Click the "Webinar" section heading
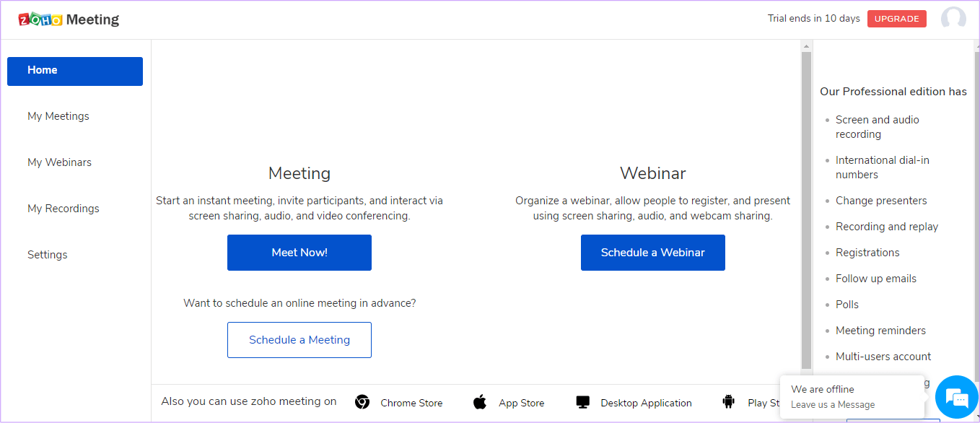 coord(653,173)
